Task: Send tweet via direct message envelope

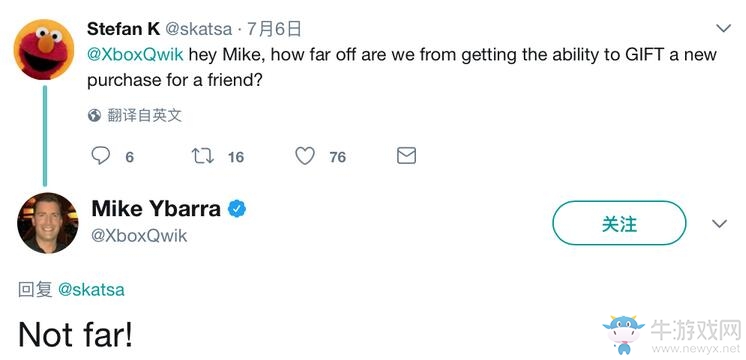Action: point(406,156)
